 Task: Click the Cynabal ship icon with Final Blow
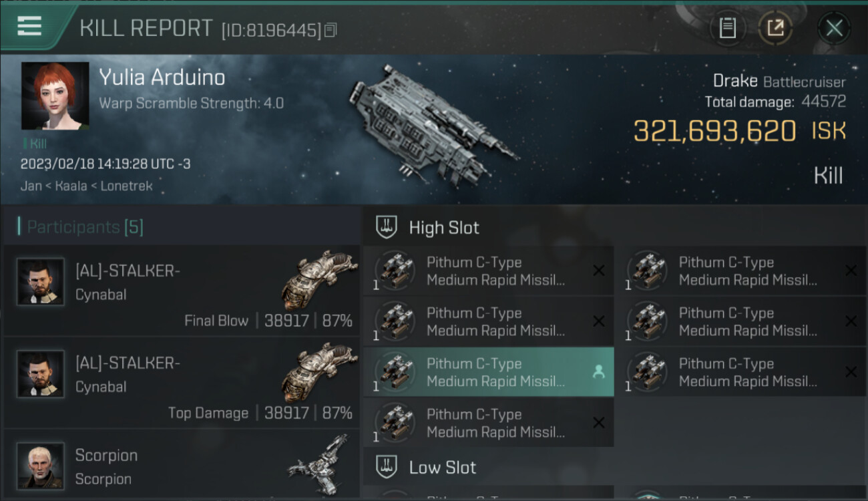[320, 279]
